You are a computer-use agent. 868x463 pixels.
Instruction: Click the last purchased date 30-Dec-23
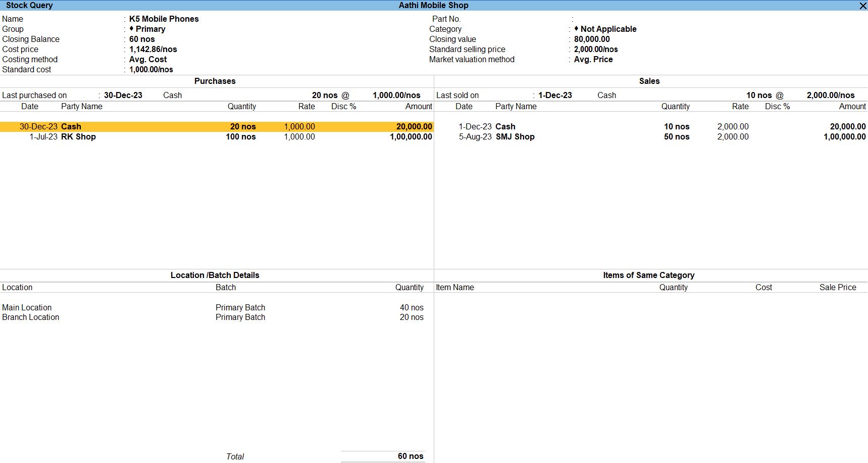tap(123, 95)
